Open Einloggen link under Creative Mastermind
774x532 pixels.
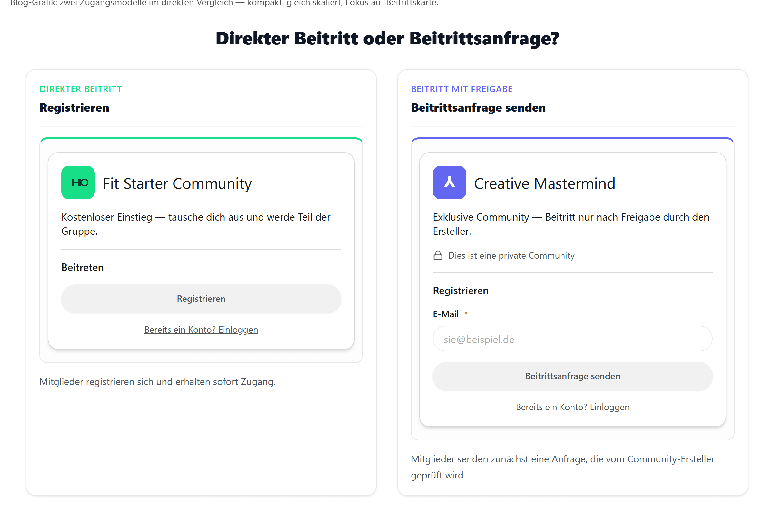(572, 407)
